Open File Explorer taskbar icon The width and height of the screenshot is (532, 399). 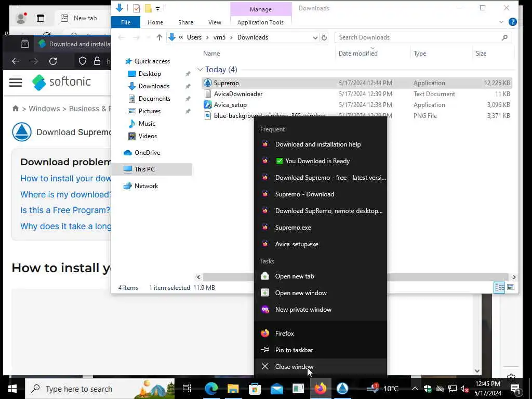point(233,389)
